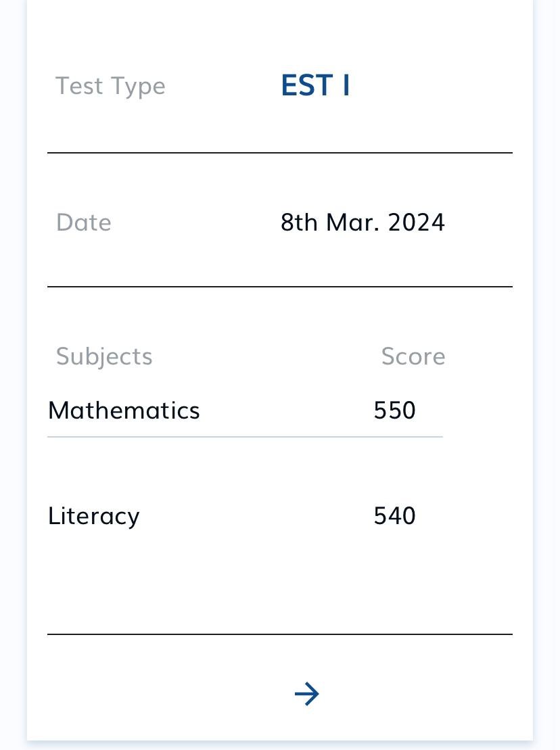The height and width of the screenshot is (750, 560).
Task: Click the Subjects column header
Action: point(104,357)
